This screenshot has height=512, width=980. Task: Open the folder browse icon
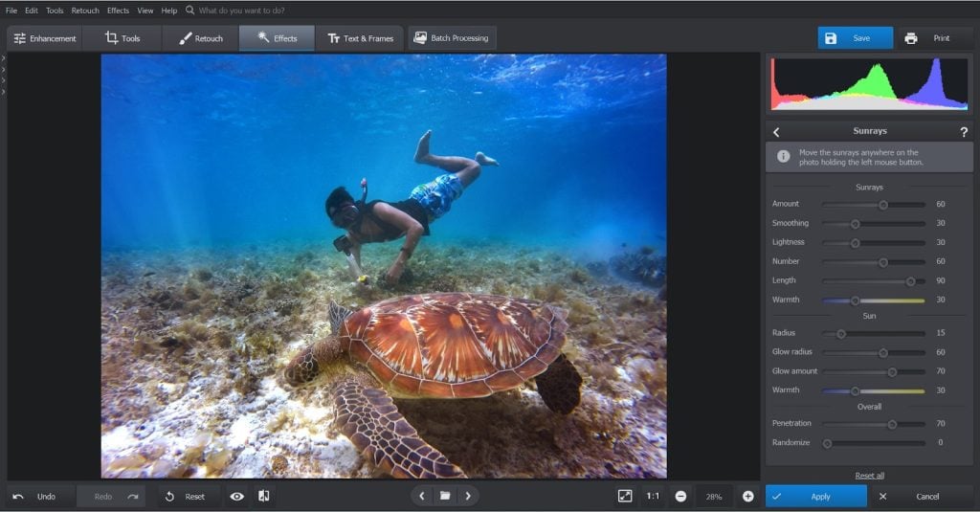[x=445, y=496]
